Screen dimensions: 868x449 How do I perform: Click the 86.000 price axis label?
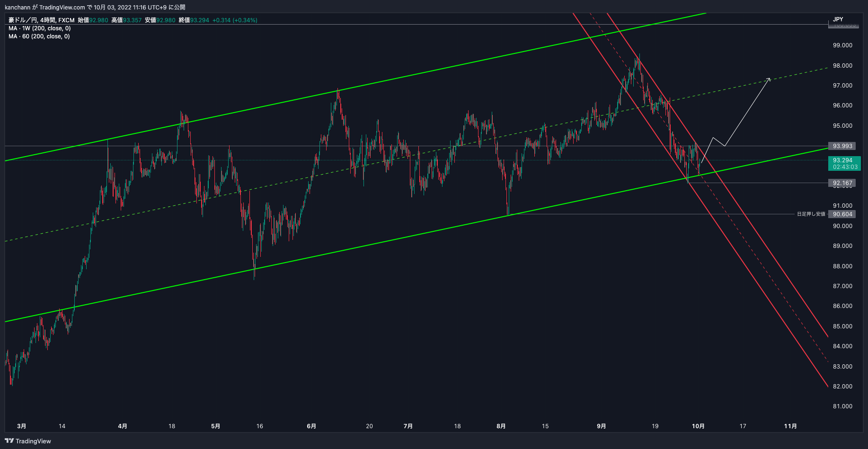click(842, 306)
